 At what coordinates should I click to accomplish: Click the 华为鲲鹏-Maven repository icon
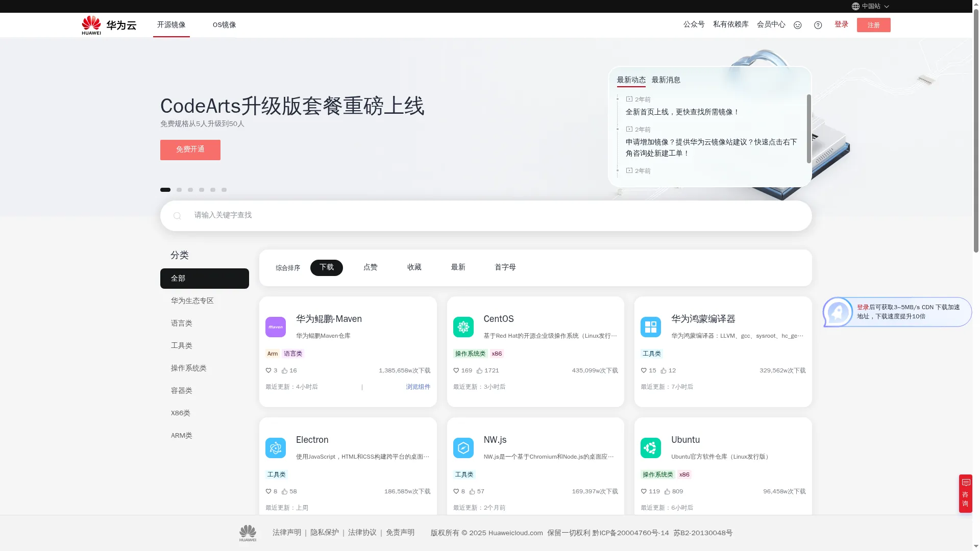[276, 327]
